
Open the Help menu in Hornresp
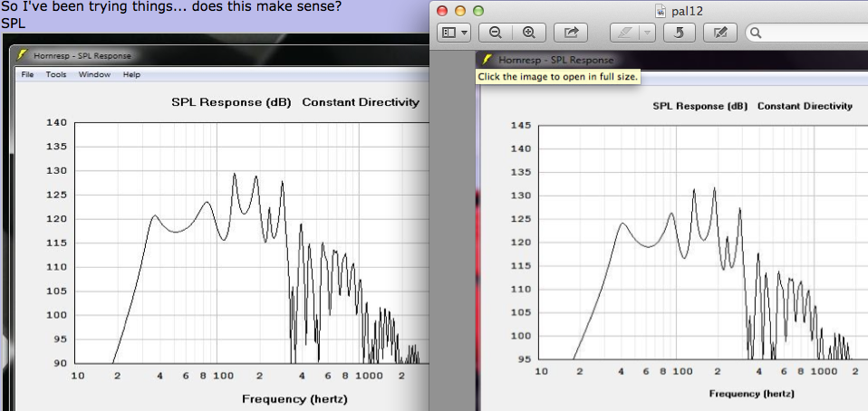pyautogui.click(x=131, y=74)
